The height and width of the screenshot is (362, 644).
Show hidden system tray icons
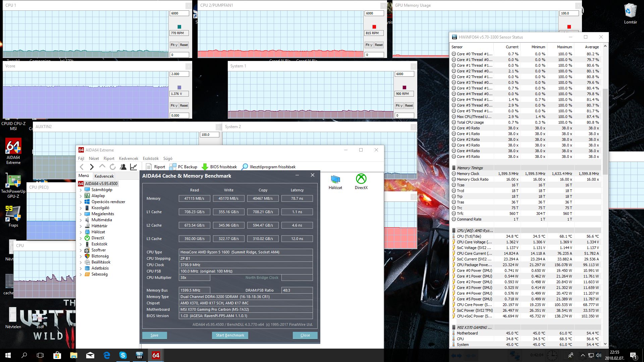(583, 355)
